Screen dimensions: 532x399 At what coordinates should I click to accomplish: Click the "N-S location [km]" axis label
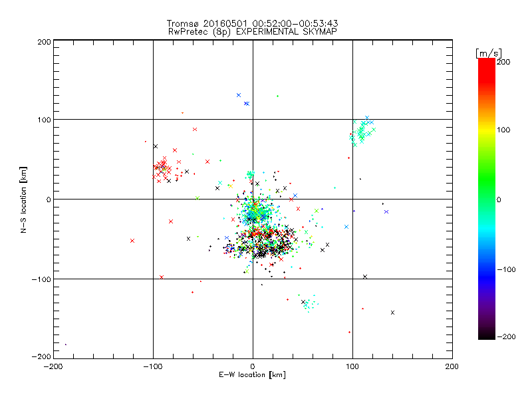[23, 200]
